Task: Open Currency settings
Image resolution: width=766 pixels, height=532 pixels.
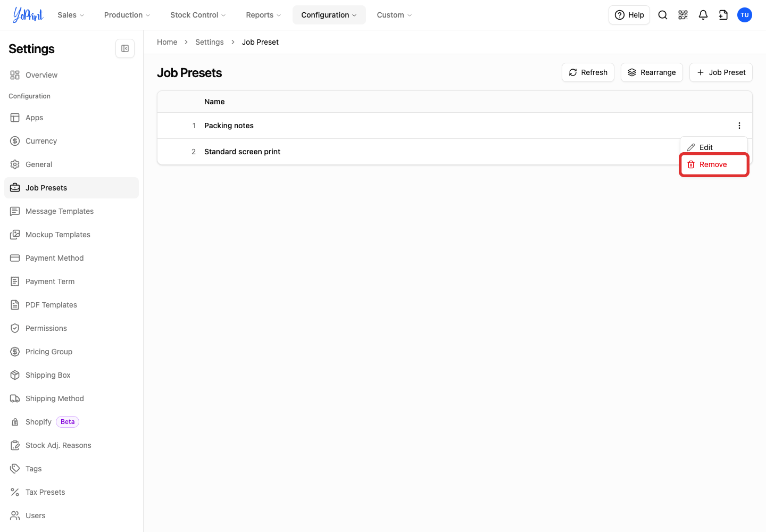Action: [71, 141]
